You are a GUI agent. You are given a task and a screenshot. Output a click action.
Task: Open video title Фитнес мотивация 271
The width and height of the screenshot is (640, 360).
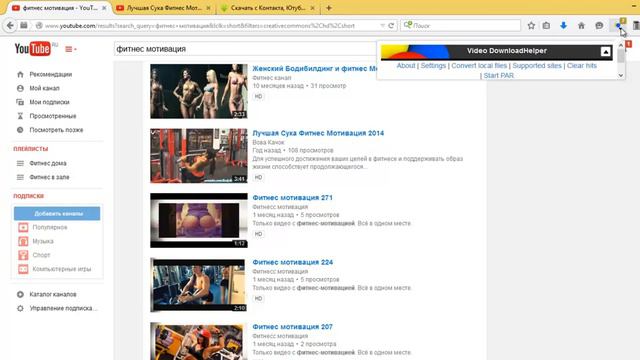point(292,198)
